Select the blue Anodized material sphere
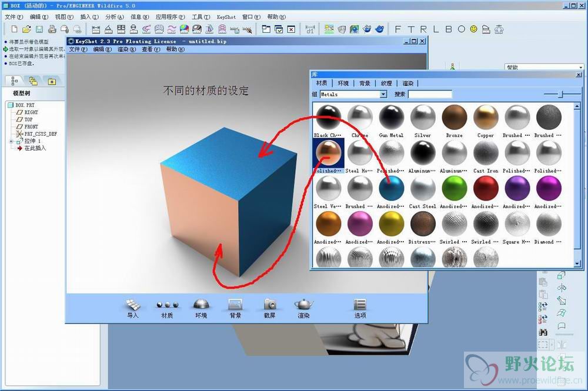Viewport: 588px width, 391px height. coord(391,188)
